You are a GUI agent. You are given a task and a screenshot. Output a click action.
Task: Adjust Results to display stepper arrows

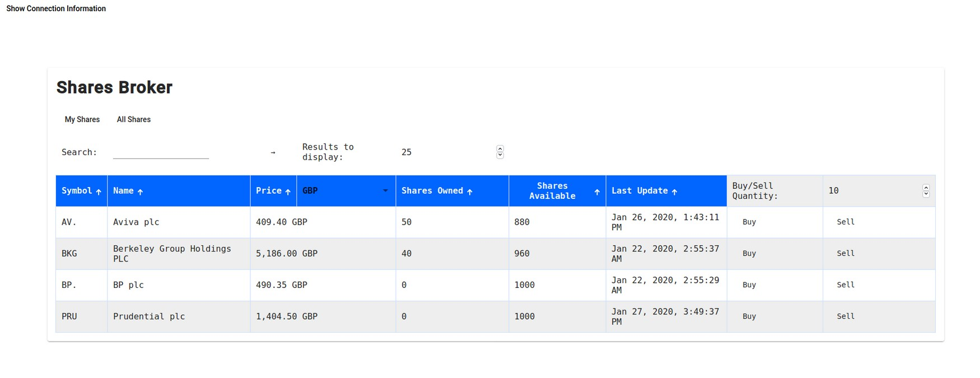tap(500, 152)
